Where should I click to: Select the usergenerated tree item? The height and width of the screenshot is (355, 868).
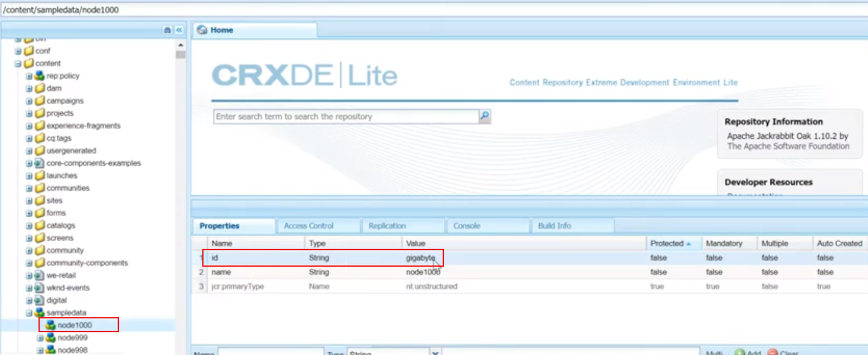pyautogui.click(x=71, y=151)
